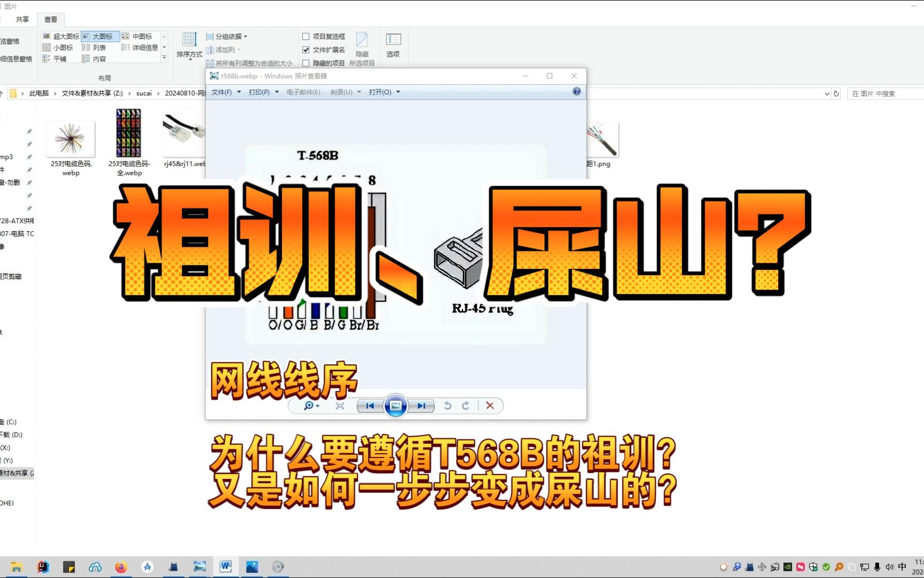
Task: Uncheck 文件扩展名 file name extensions
Action: coord(324,50)
